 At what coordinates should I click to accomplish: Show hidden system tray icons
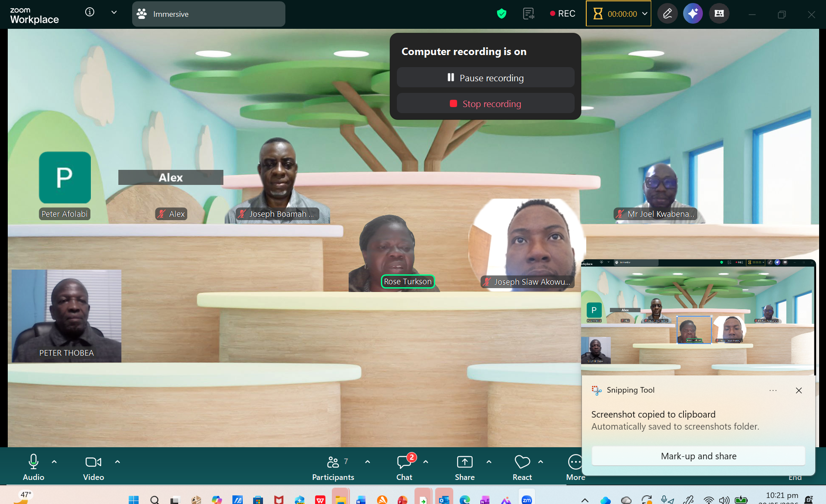click(x=585, y=500)
